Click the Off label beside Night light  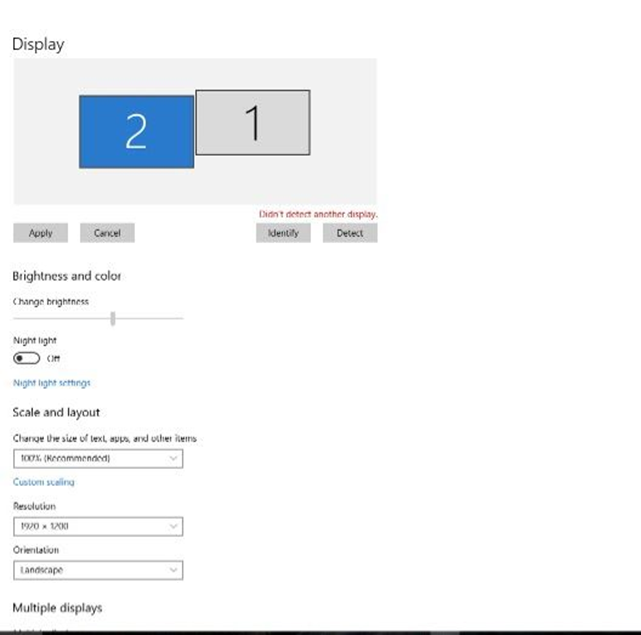click(54, 358)
